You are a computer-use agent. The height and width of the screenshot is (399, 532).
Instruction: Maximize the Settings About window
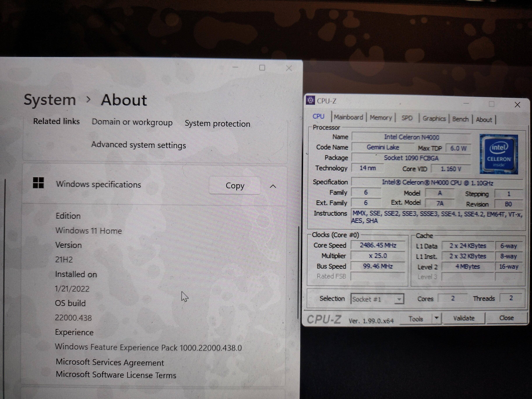coord(262,68)
